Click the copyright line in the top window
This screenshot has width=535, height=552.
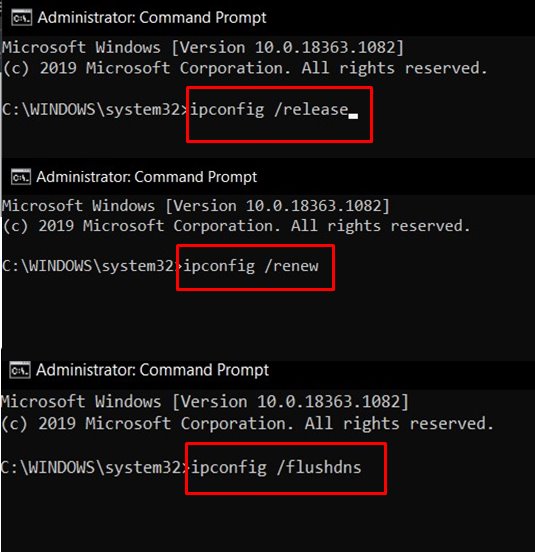point(245,68)
